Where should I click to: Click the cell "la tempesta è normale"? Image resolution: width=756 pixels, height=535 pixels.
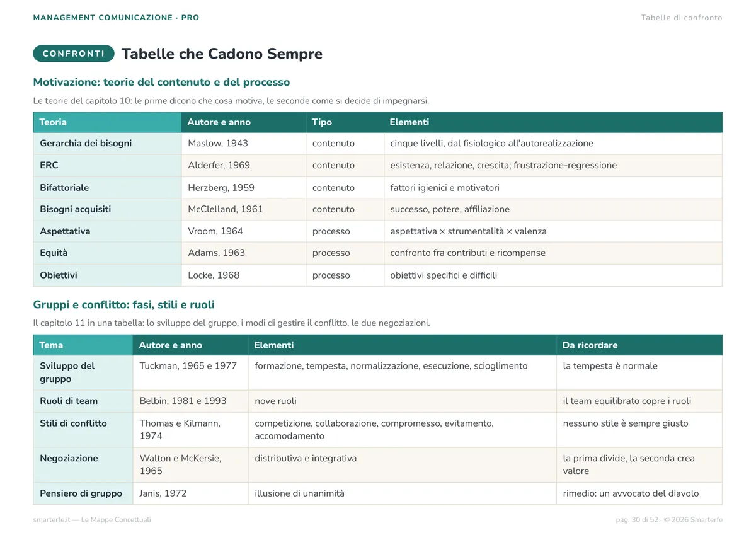click(639, 372)
